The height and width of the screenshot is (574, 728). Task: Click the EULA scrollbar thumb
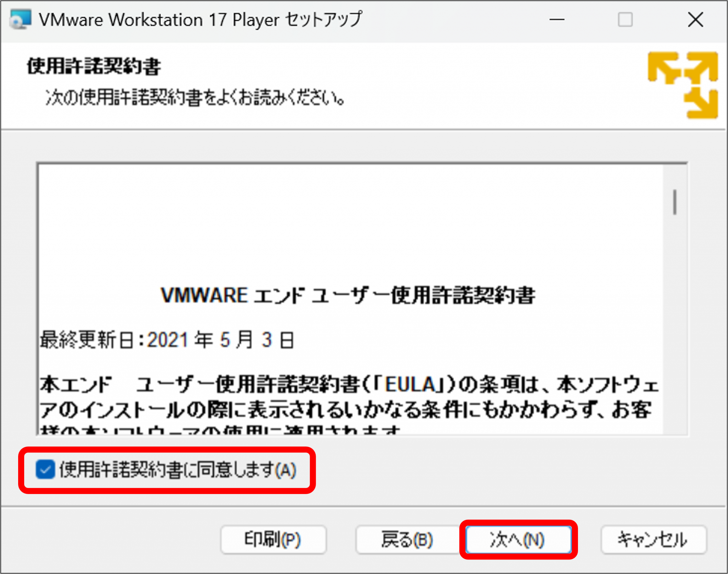[x=675, y=202]
